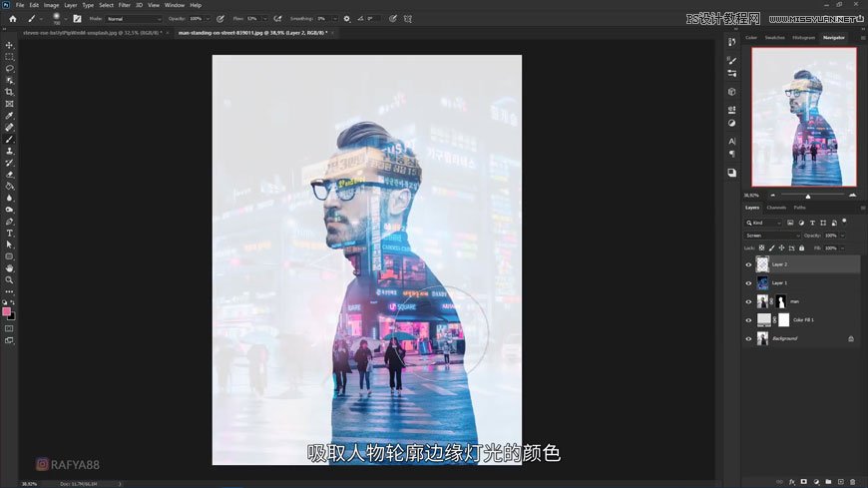Viewport: 868px width, 488px height.
Task: Click the man layer mask thumbnail
Action: pyautogui.click(x=780, y=301)
